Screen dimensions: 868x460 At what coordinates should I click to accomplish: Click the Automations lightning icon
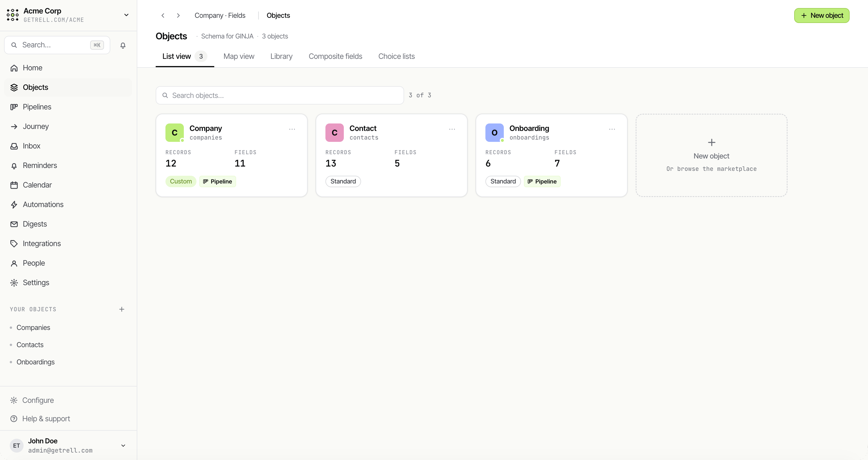tap(14, 204)
